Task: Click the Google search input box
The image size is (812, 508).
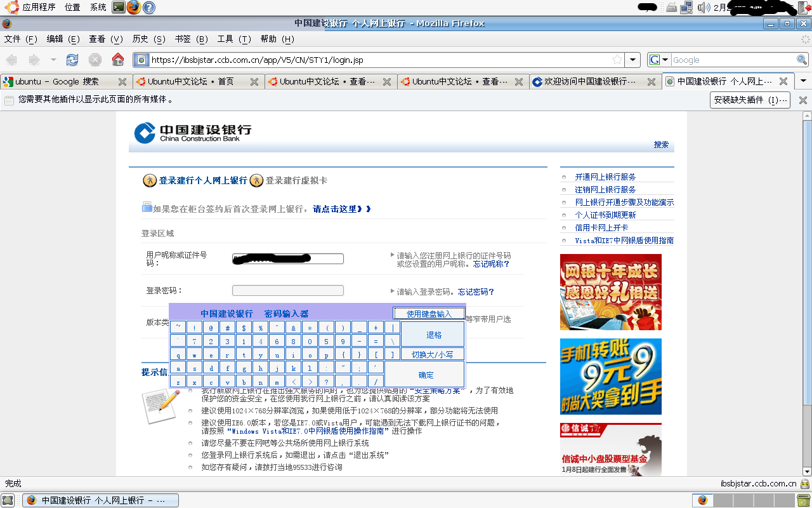Action: pos(733,60)
